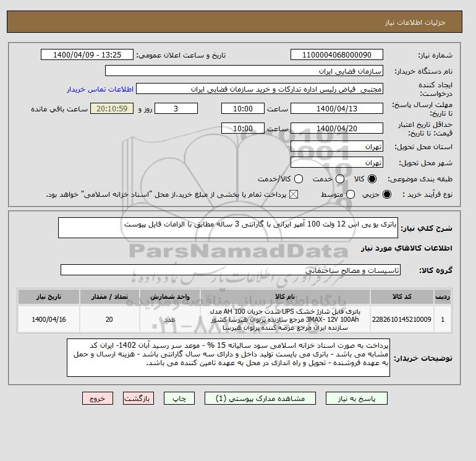Click the چاپ print button
Image resolution: width=476 pixels, height=461 pixels.
tap(179, 398)
